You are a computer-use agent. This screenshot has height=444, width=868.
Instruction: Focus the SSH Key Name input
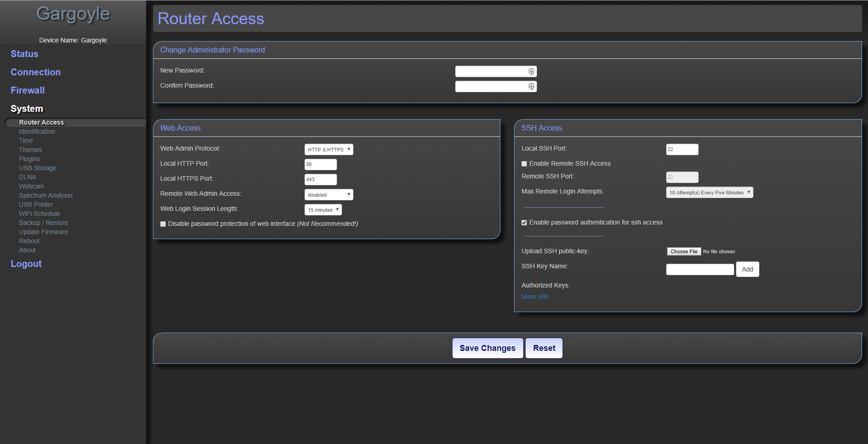coord(700,270)
